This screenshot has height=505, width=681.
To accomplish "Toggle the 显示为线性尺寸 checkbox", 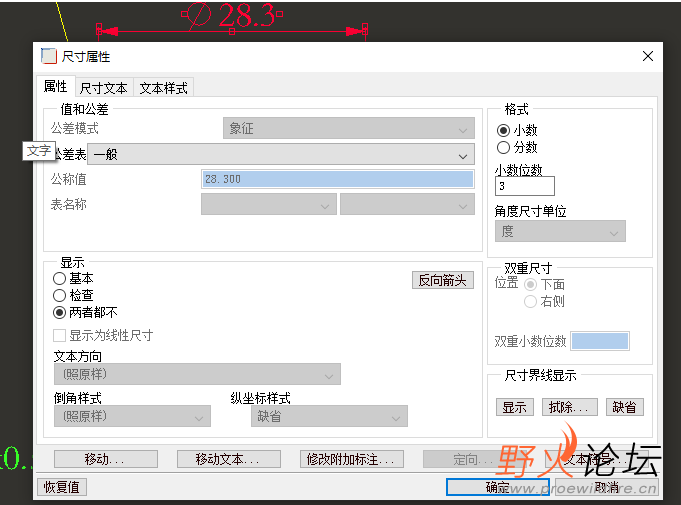I will coord(60,336).
